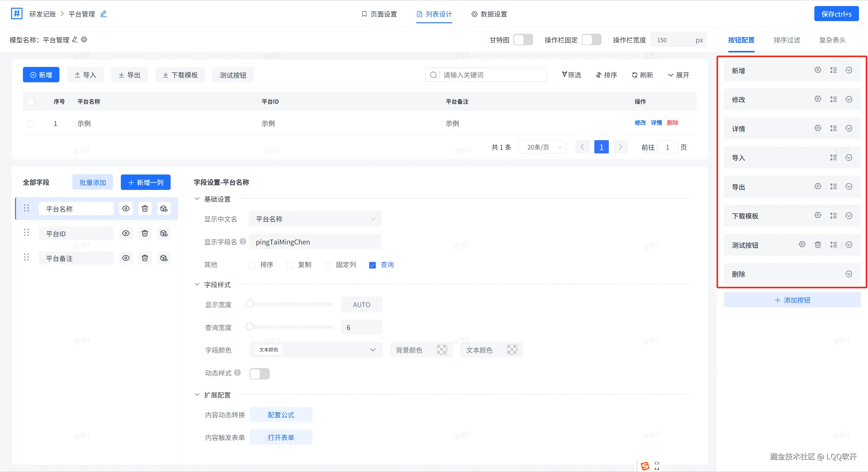868x472 pixels.
Task: Open the 显示中文名 dropdown
Action: tap(315, 219)
